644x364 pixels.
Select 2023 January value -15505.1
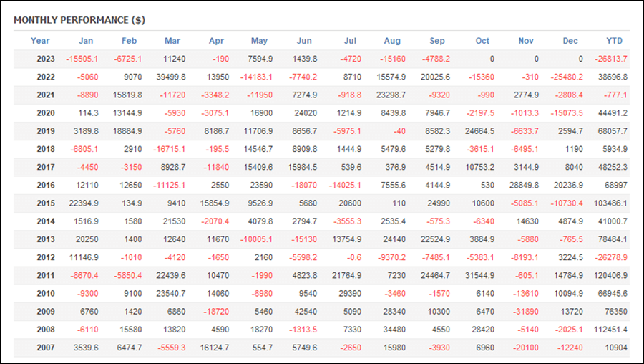coord(82,59)
